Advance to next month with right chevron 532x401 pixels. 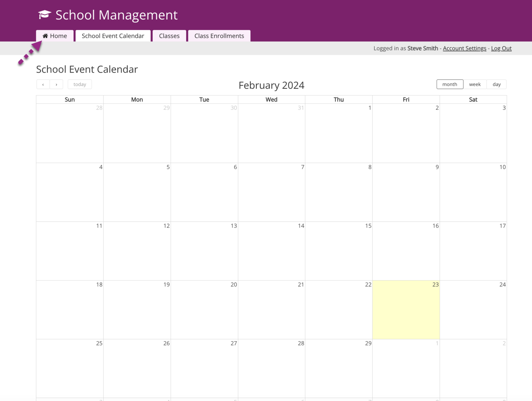[56, 84]
